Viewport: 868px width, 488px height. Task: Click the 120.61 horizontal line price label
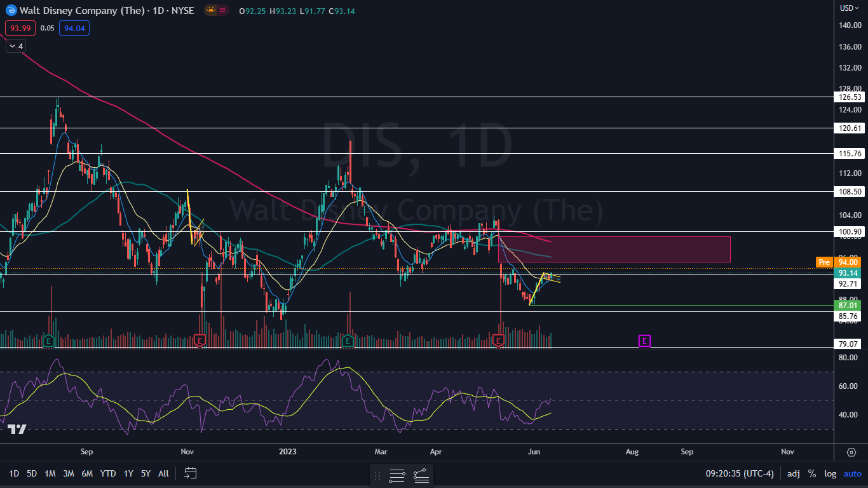(849, 128)
